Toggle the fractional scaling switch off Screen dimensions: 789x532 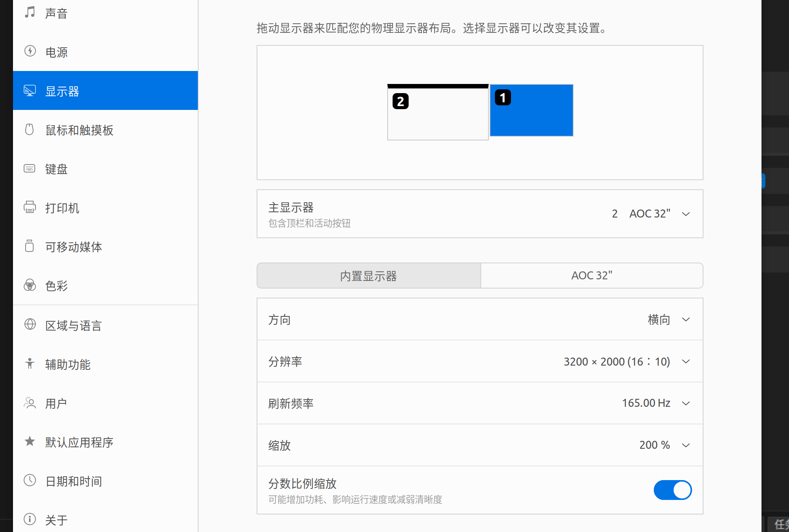point(673,490)
